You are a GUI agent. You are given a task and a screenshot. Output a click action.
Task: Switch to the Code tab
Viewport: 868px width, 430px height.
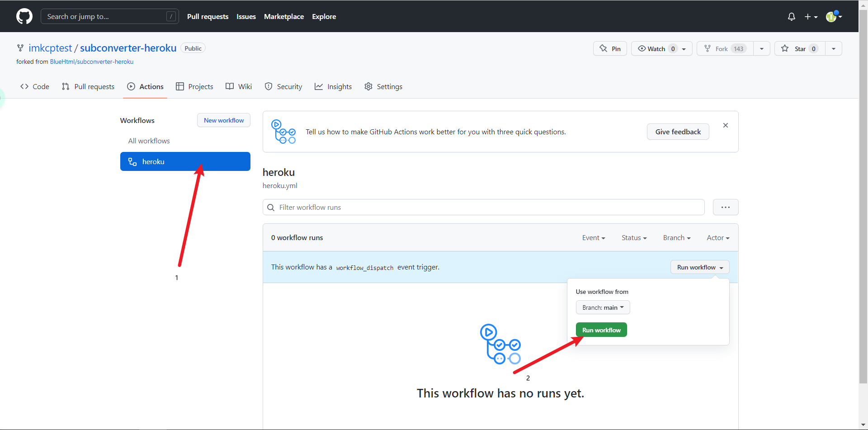pyautogui.click(x=35, y=86)
